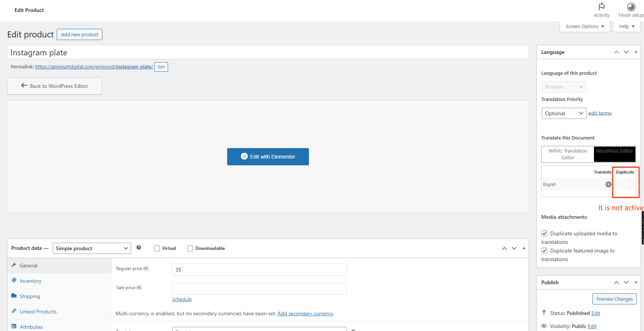Open the Activity panel flag icon
This screenshot has width=644, height=331.
pyautogui.click(x=601, y=7)
